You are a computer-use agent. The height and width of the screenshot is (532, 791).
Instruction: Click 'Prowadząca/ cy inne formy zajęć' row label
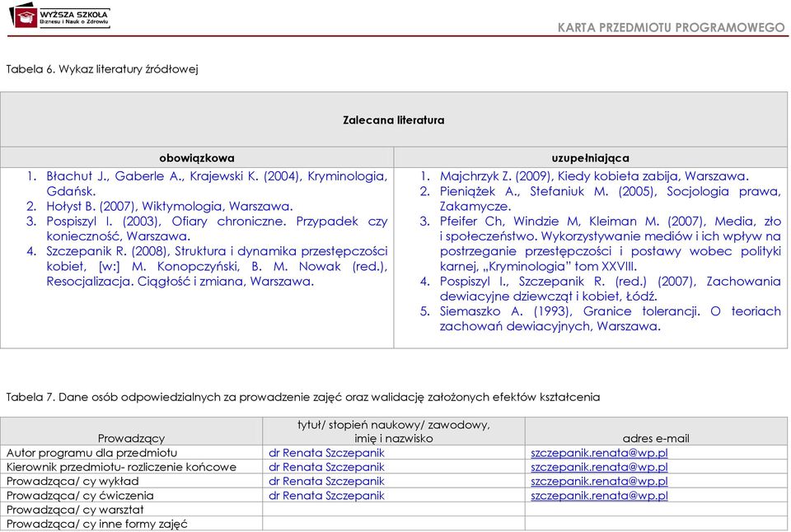(x=97, y=524)
